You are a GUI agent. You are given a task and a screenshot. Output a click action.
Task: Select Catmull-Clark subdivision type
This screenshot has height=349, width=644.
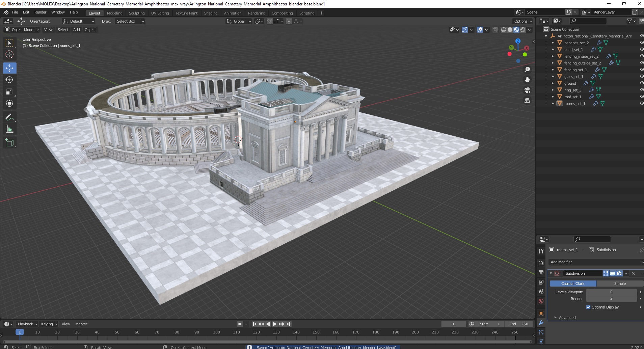point(573,284)
